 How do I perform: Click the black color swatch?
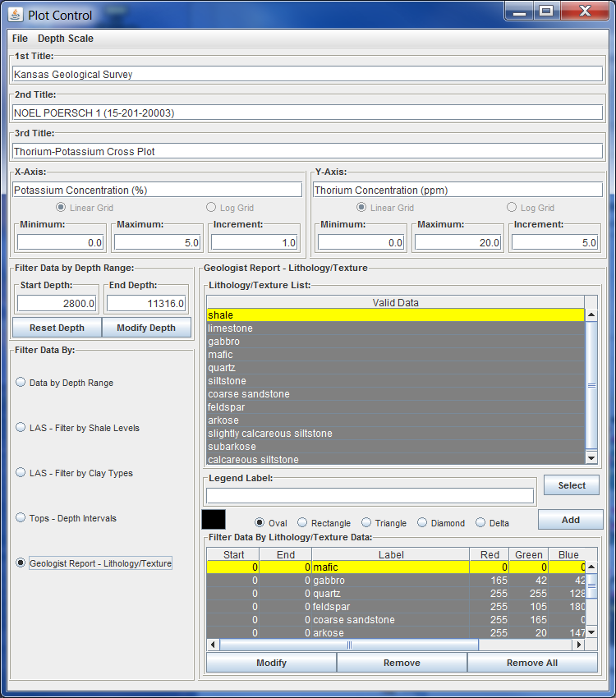[x=214, y=519]
